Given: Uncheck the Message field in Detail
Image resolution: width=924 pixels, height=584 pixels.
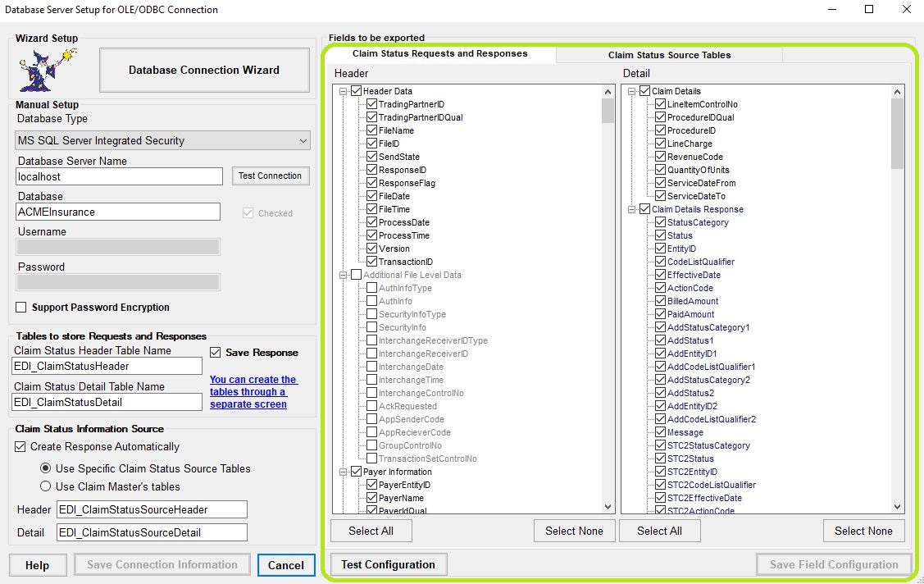Looking at the screenshot, I should click(x=661, y=432).
